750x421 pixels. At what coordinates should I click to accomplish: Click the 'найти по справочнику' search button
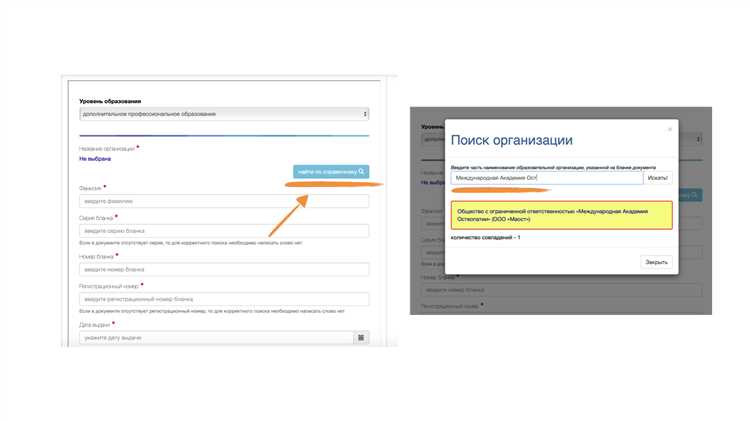[331, 171]
